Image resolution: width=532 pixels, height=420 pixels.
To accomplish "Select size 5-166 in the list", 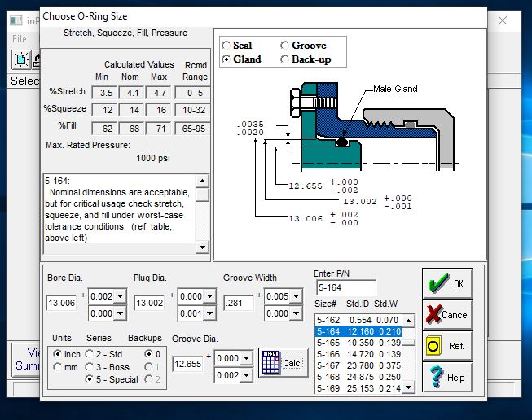I will coord(358,354).
